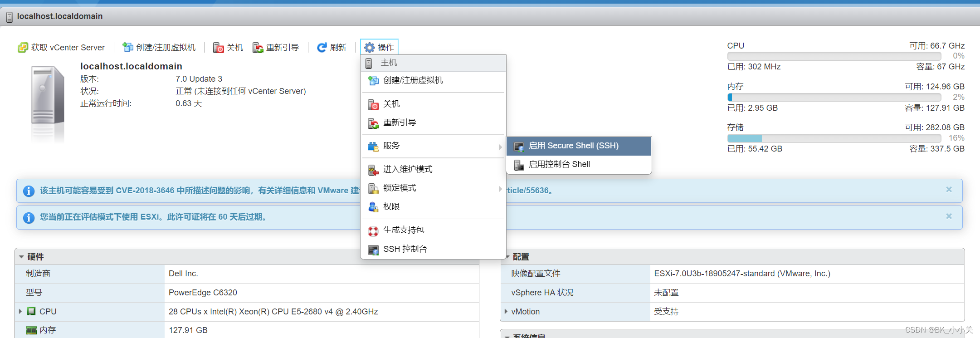
Task: Dismiss the CVE-2018-3646 warning banner
Action: (949, 190)
